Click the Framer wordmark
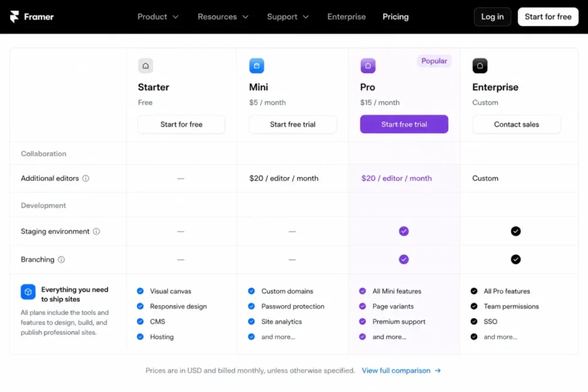 39,17
